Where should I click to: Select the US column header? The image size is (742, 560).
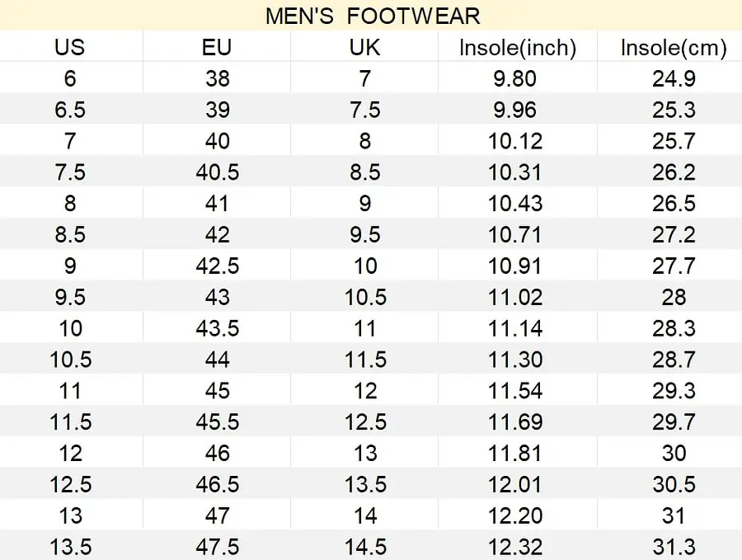[70, 48]
